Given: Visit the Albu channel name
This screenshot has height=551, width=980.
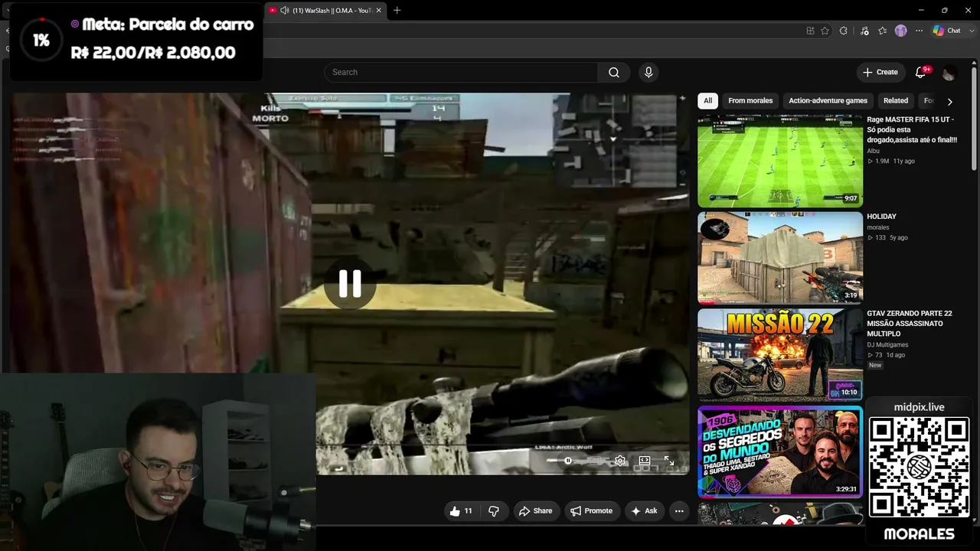Looking at the screenshot, I should click(x=874, y=152).
